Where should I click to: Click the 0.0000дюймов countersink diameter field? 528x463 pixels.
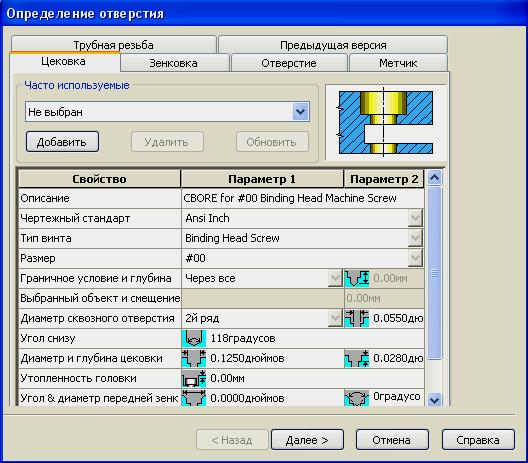pyautogui.click(x=275, y=398)
